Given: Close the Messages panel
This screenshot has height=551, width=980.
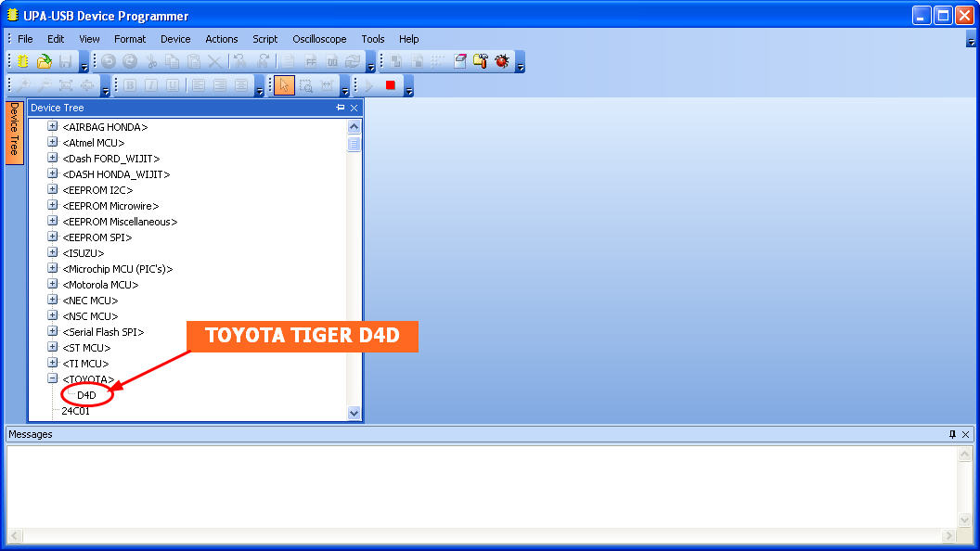Looking at the screenshot, I should [966, 434].
